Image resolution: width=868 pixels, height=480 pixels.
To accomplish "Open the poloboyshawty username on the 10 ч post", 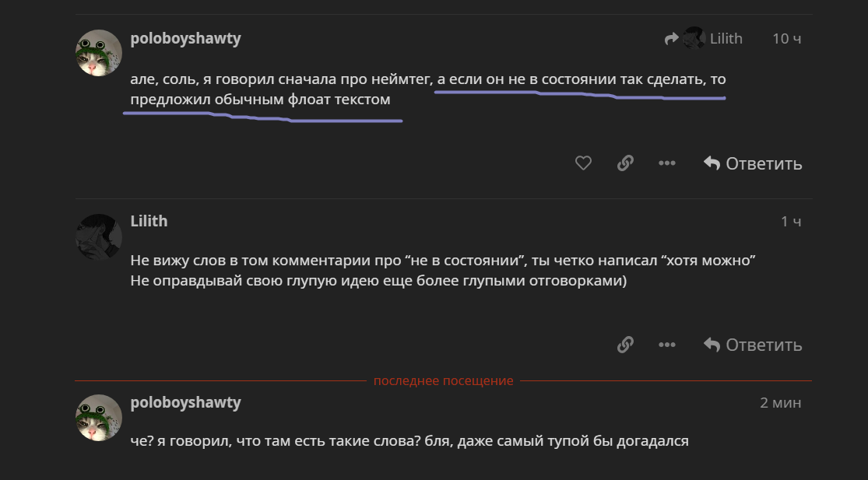I will (185, 39).
